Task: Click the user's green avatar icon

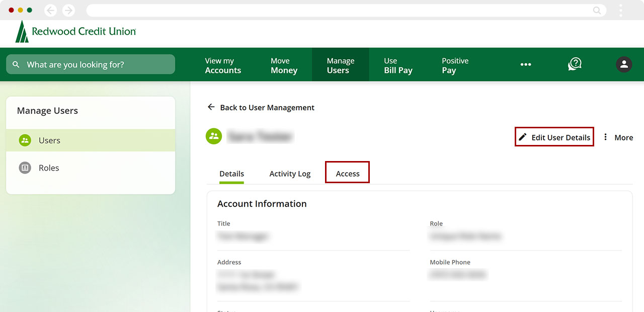Action: 214,136
